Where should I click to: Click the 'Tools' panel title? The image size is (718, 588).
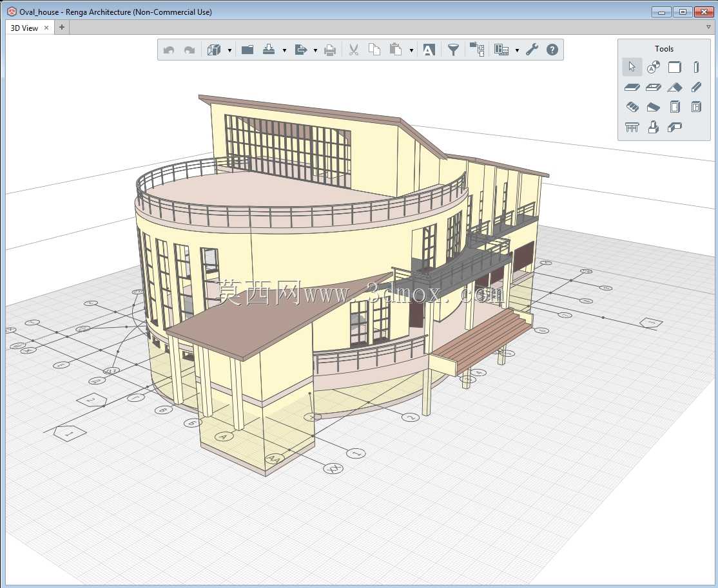tap(664, 48)
